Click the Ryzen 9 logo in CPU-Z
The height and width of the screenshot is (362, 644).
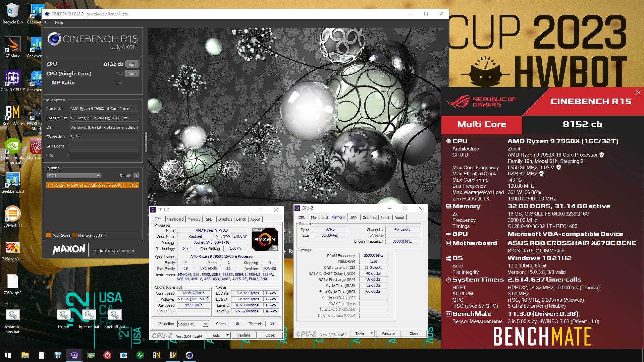265,239
